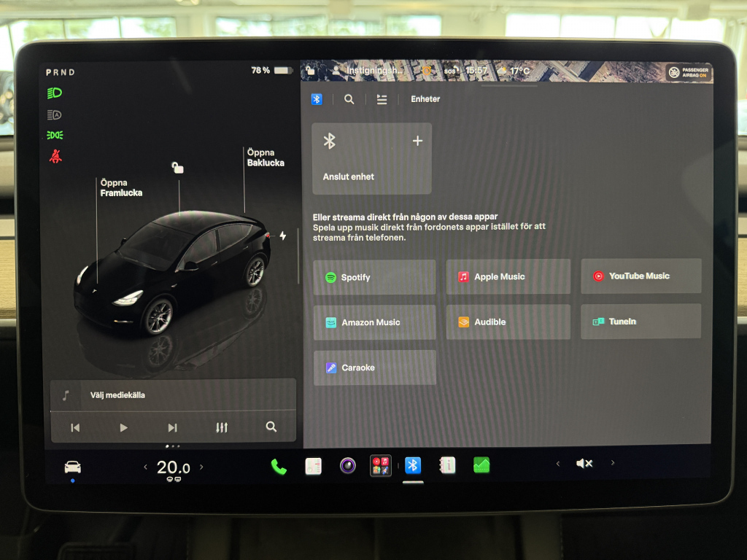747x560 pixels.
Task: Tap the parking lights indicator icon
Action: (x=55, y=135)
